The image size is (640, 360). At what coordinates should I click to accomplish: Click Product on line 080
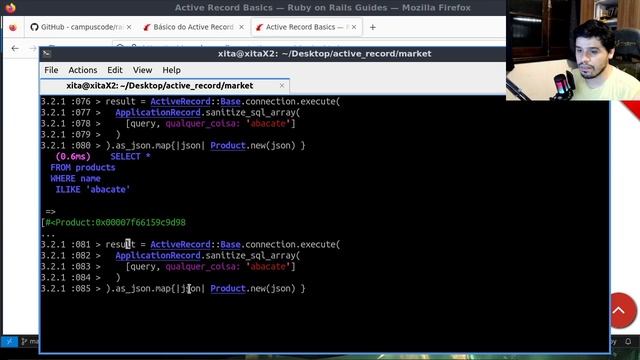pyautogui.click(x=228, y=145)
